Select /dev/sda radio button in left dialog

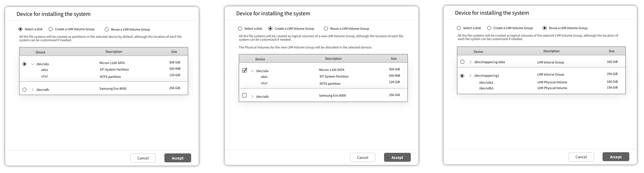click(24, 64)
